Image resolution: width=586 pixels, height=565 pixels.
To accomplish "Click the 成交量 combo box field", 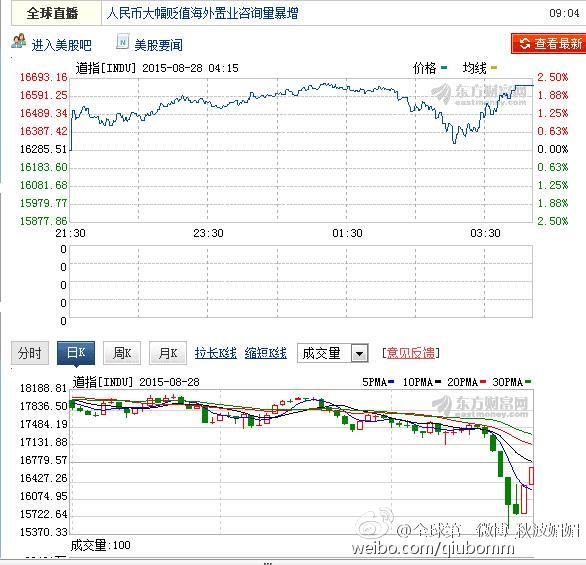I will (x=333, y=353).
